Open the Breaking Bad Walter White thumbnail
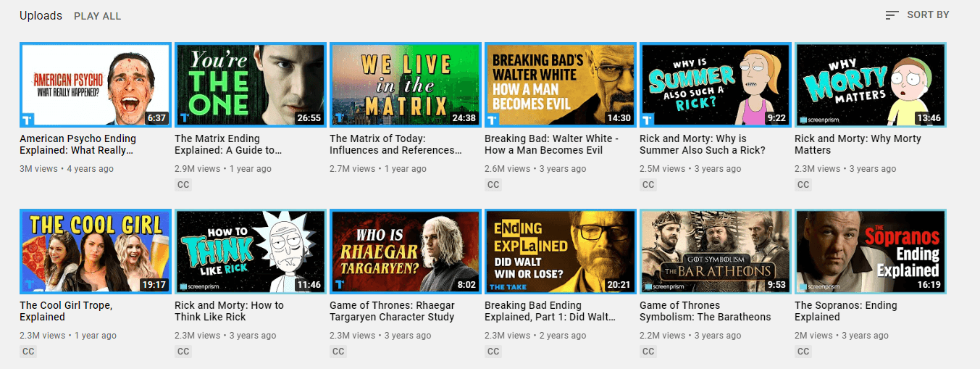 (561, 85)
